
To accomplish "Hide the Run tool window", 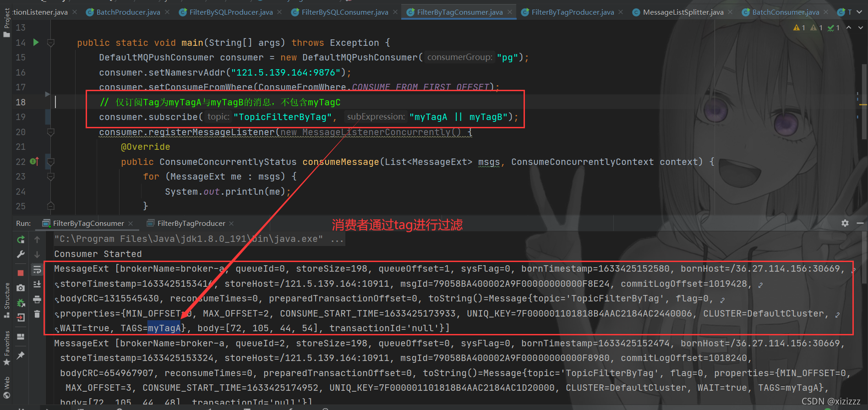I will pyautogui.click(x=860, y=223).
